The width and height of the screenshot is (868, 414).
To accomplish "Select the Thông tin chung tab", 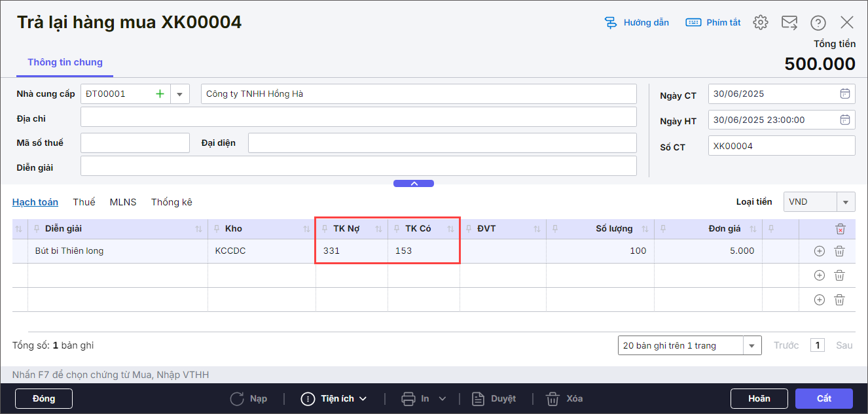I will point(65,62).
